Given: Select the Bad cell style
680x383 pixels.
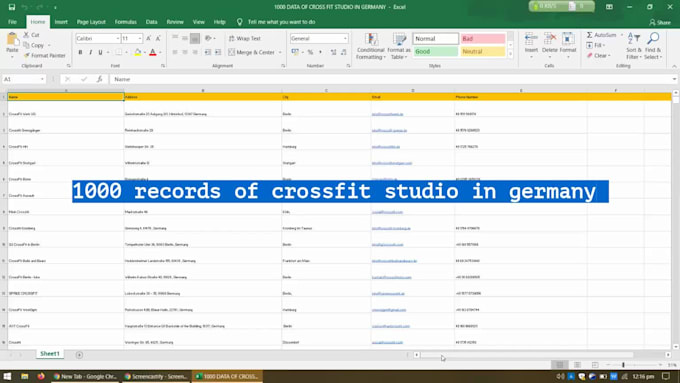Looking at the screenshot, I should 483,39.
